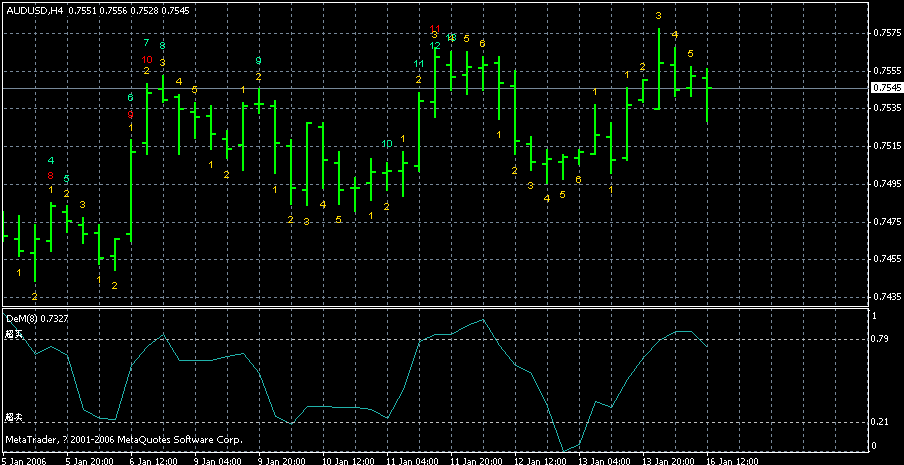Screen dimensions: 904x465
Task: Select the 0.7455 price axis label
Action: coord(886,259)
